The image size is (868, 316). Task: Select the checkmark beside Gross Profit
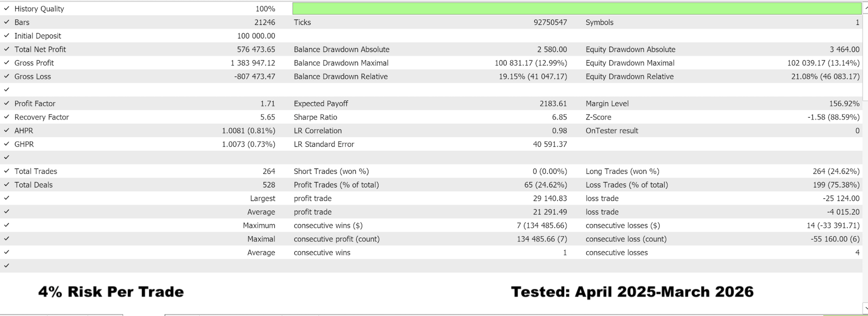(x=6, y=63)
